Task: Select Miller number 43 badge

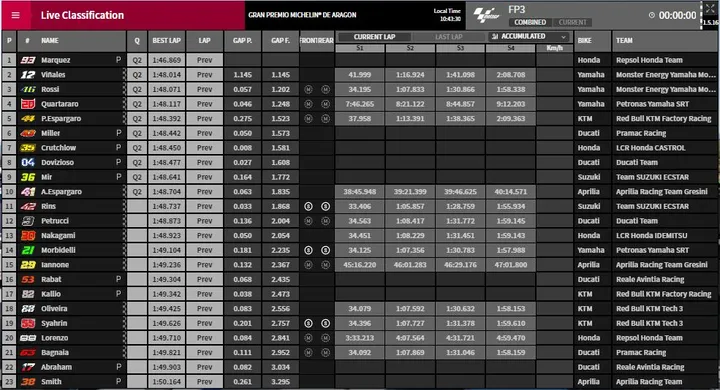Action: (x=28, y=133)
